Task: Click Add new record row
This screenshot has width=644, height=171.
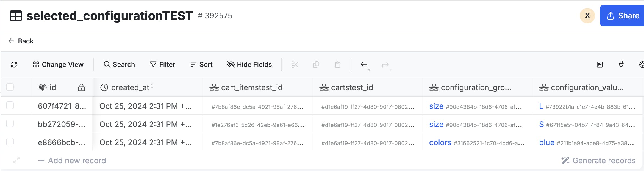Action: coord(72,161)
